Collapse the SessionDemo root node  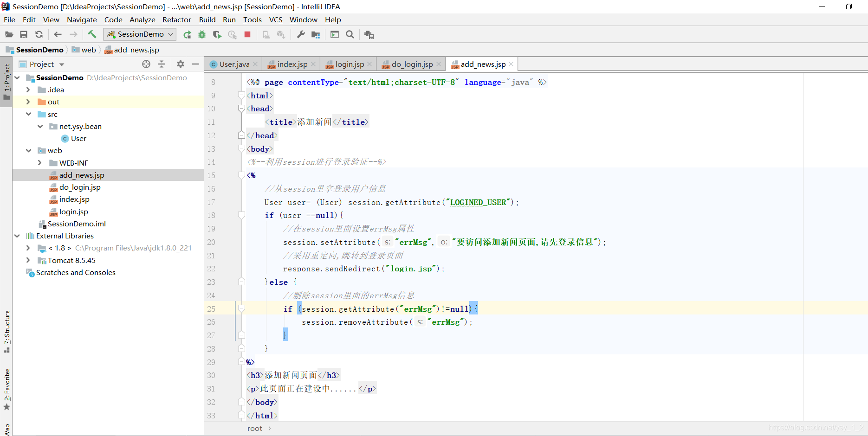coord(17,78)
